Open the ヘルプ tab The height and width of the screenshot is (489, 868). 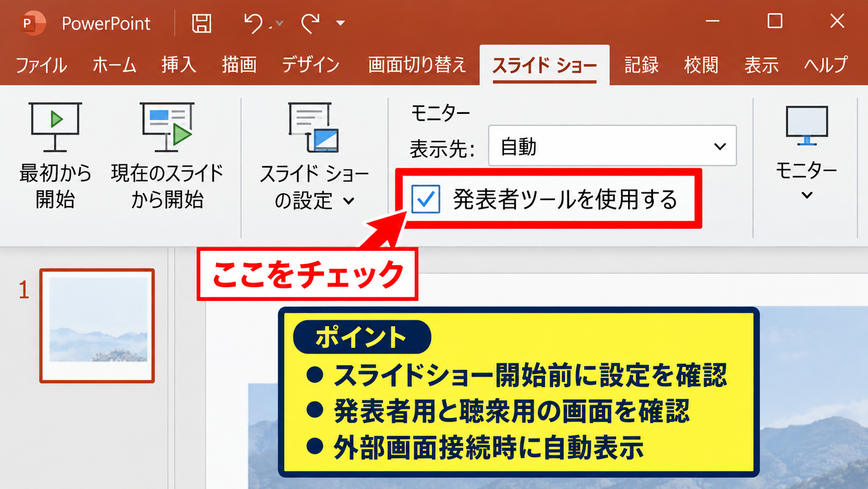click(x=825, y=65)
